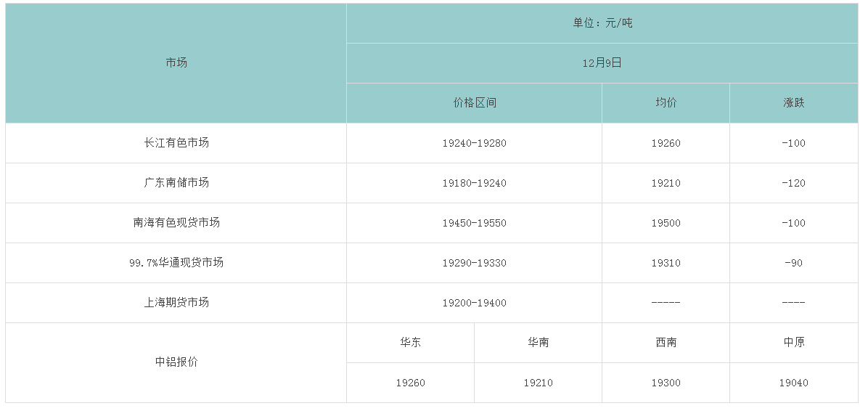Click the 市场 column header cell
Image resolution: width=868 pixels, height=411 pixels.
click(176, 63)
